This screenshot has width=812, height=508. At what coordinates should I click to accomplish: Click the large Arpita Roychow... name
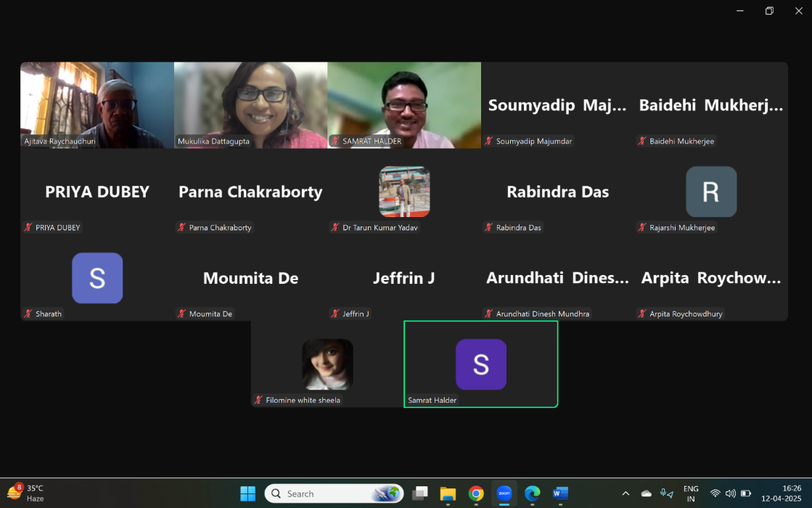point(711,278)
